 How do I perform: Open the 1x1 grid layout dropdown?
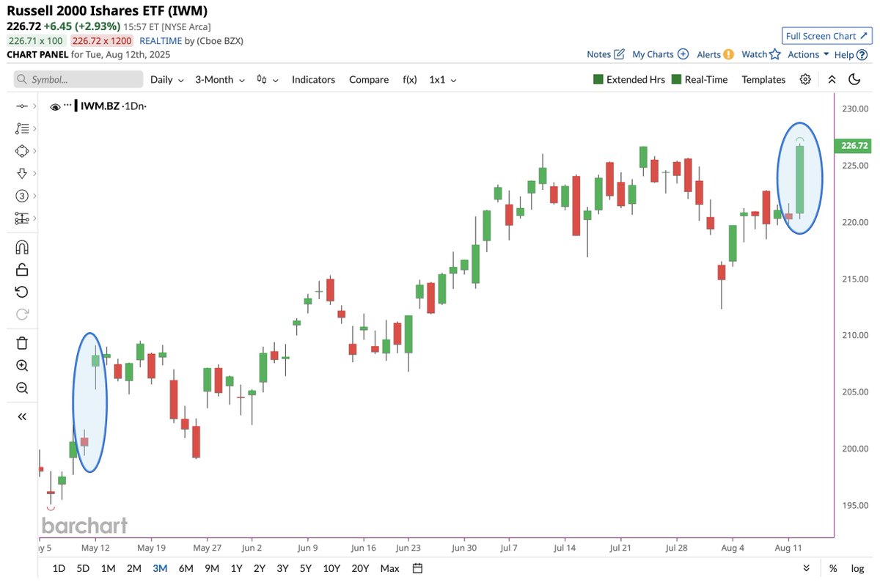[443, 79]
